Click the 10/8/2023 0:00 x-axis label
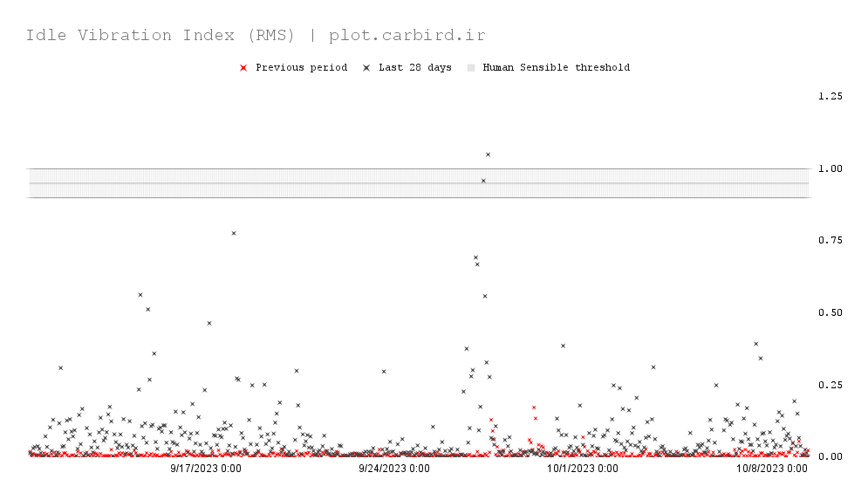 [x=771, y=469]
